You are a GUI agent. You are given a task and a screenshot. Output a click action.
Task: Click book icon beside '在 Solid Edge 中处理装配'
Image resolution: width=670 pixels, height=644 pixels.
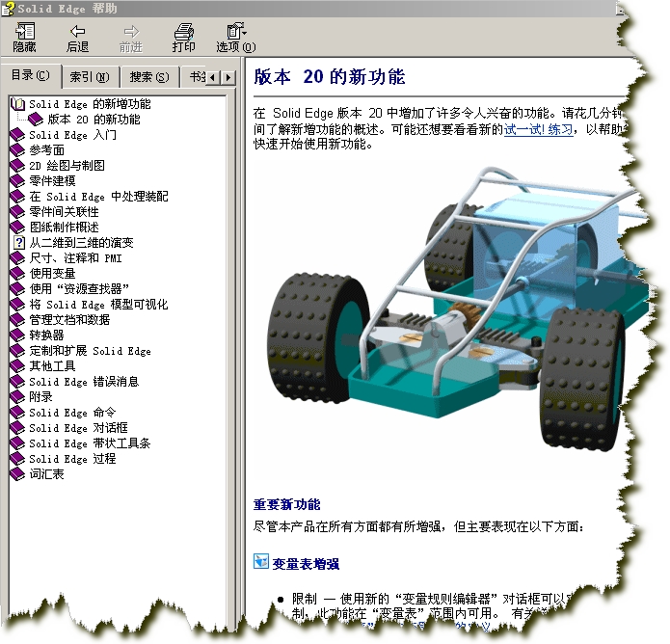pyautogui.click(x=17, y=196)
